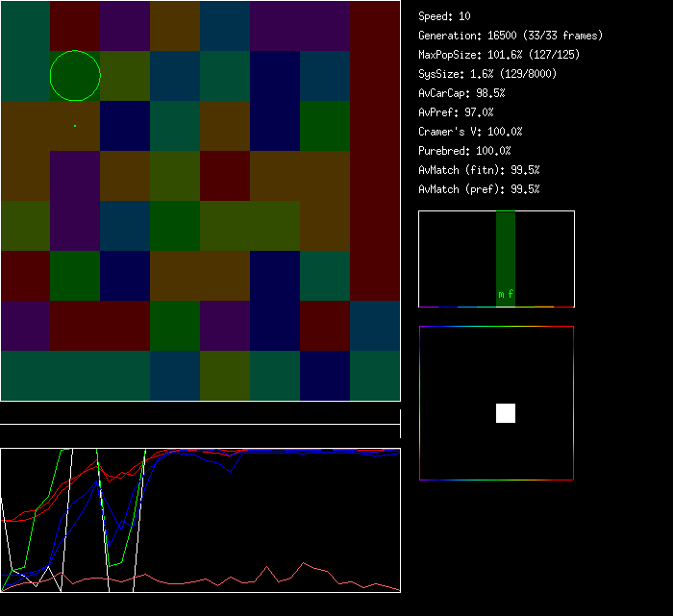Click the top-left teal grid cell

coord(25,51)
